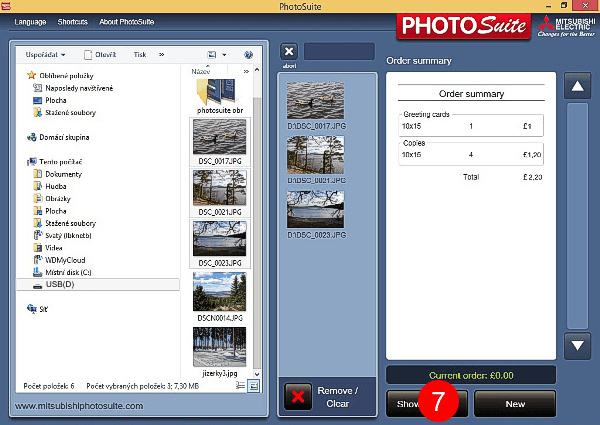
Task: Click the Copies 10x15 row
Action: (471, 155)
